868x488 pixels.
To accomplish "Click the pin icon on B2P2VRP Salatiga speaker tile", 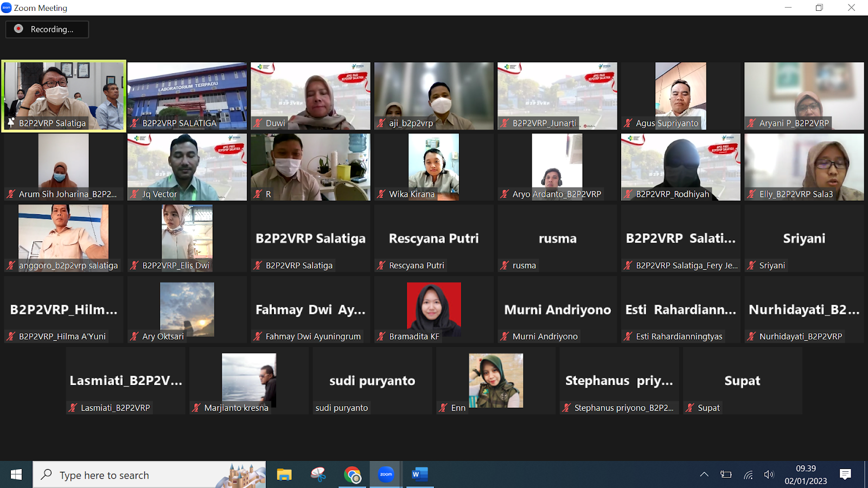I will (11, 123).
